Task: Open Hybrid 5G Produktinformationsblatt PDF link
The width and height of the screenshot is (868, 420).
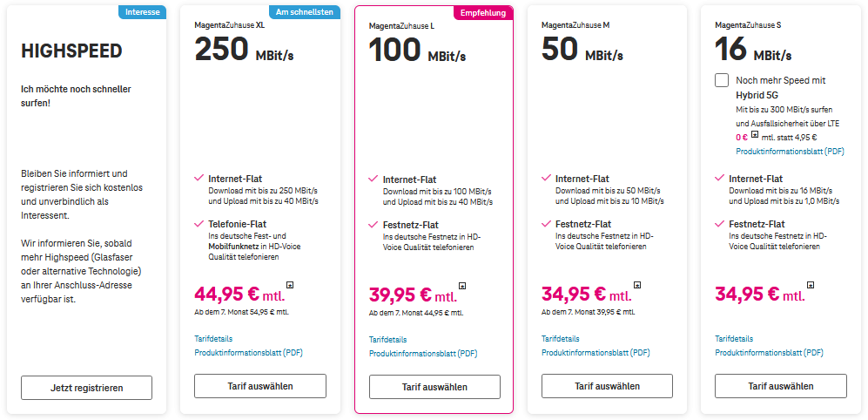Action: (790, 152)
